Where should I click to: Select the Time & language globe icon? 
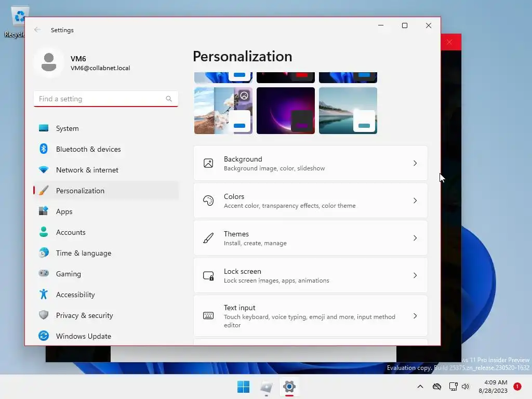44,253
